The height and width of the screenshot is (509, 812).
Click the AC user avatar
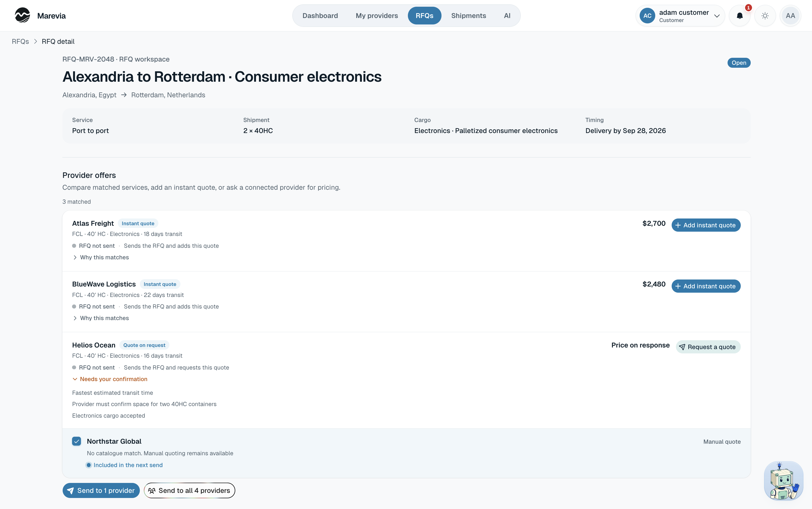[647, 16]
